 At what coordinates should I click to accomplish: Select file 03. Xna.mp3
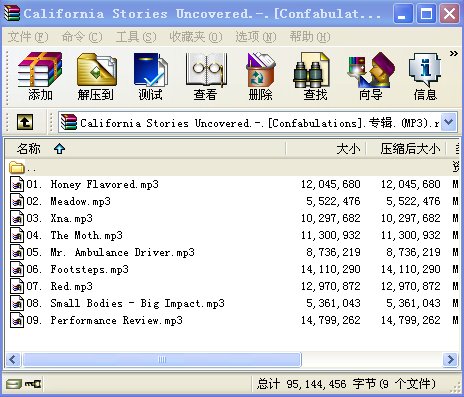coord(232,218)
